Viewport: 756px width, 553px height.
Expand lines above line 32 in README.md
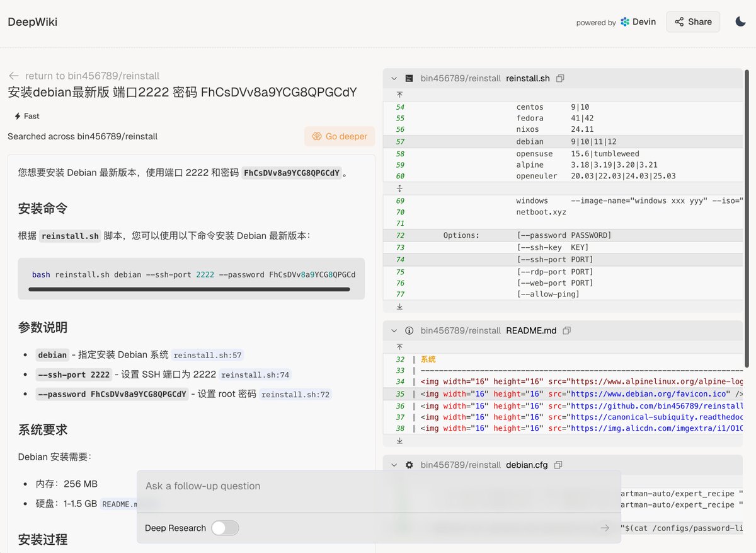pos(399,347)
